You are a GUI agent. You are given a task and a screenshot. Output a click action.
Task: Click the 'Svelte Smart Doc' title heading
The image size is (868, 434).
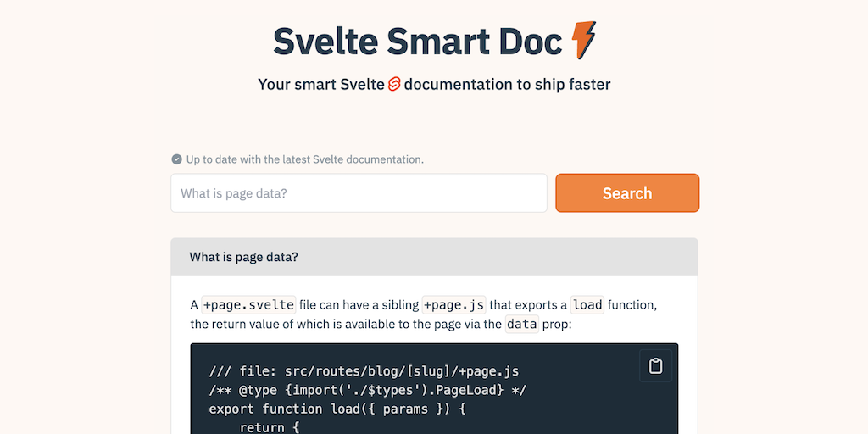[x=417, y=40]
